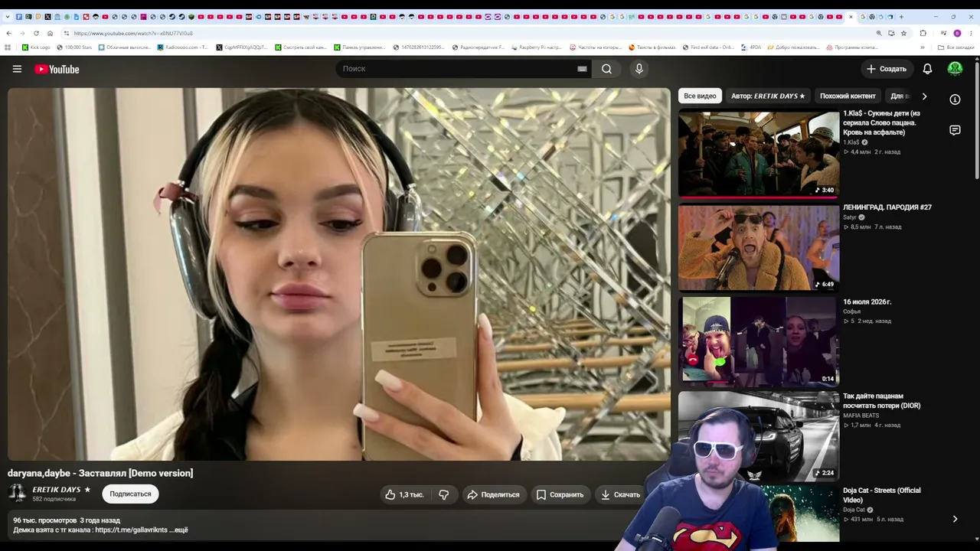Click the Скачать download button
Image resolution: width=980 pixels, height=551 pixels.
tap(620, 494)
